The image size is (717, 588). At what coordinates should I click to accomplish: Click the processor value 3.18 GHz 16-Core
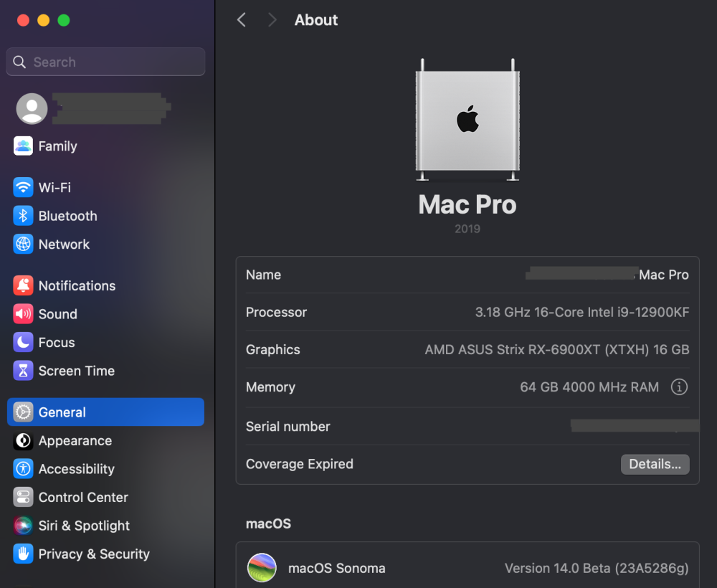(529, 313)
